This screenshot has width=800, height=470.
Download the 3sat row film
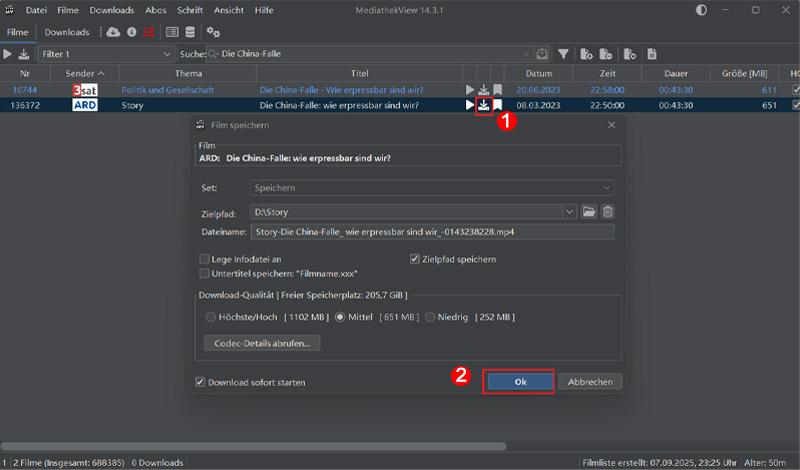483,90
